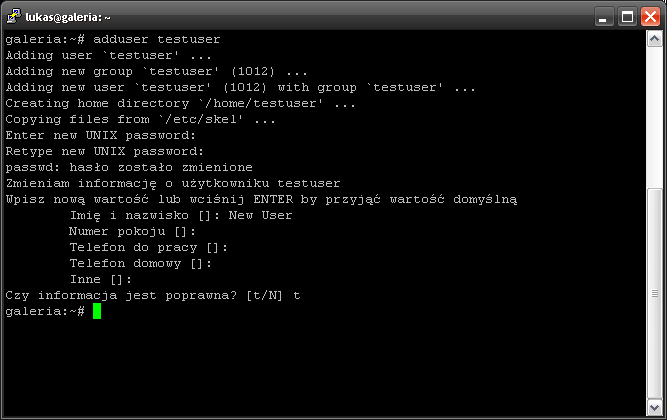
Task: Click the 'Telefon domowy' prompt line
Action: (x=140, y=263)
